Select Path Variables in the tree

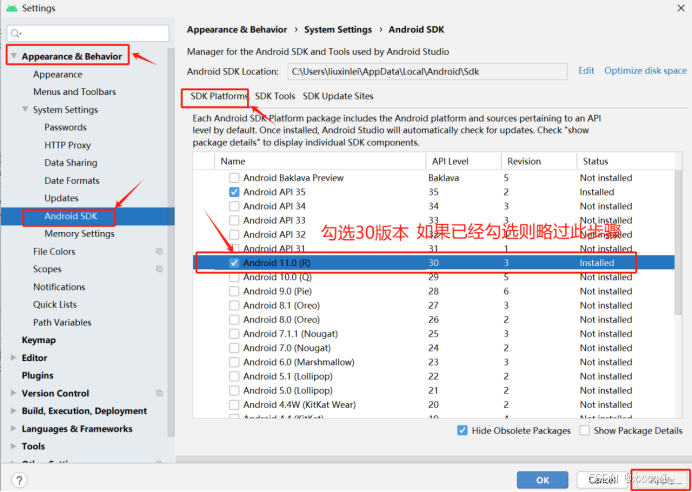(x=62, y=322)
